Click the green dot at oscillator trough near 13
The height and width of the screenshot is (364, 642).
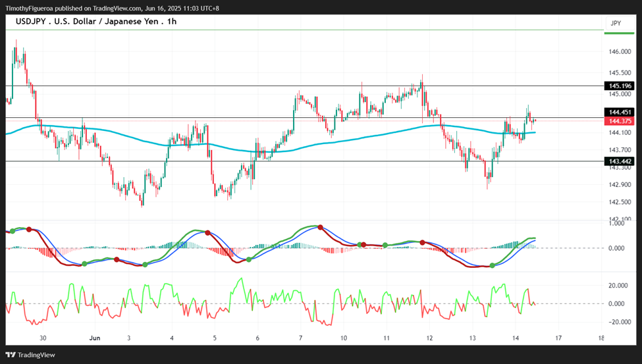click(x=492, y=265)
